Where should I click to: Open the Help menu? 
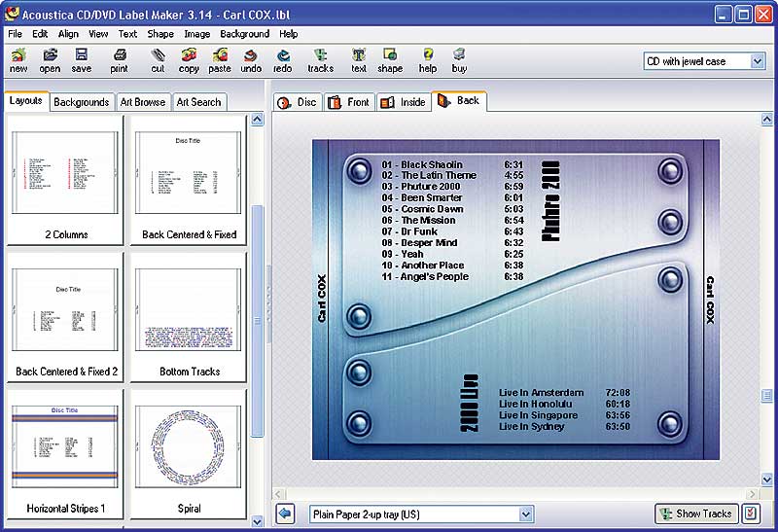point(288,34)
